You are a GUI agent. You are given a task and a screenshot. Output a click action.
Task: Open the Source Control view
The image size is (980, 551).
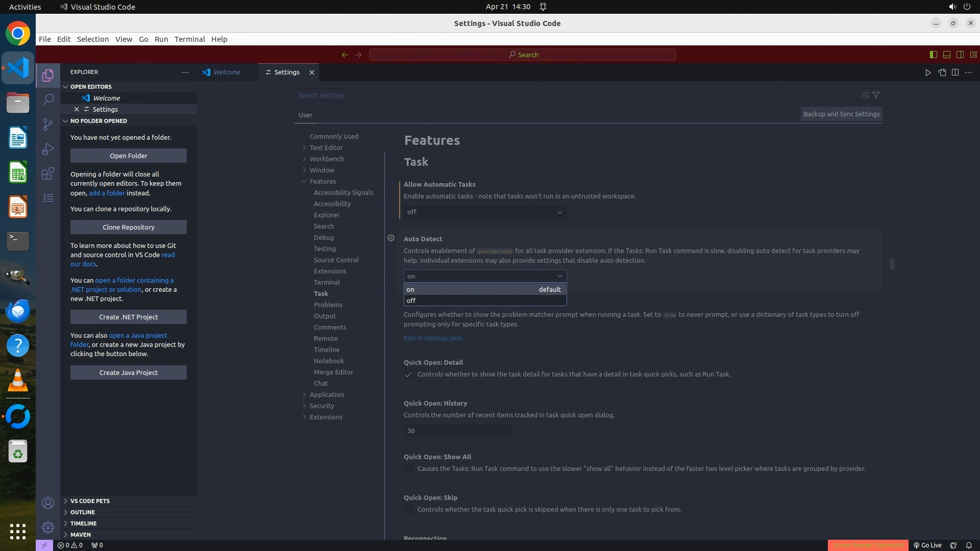click(x=48, y=124)
